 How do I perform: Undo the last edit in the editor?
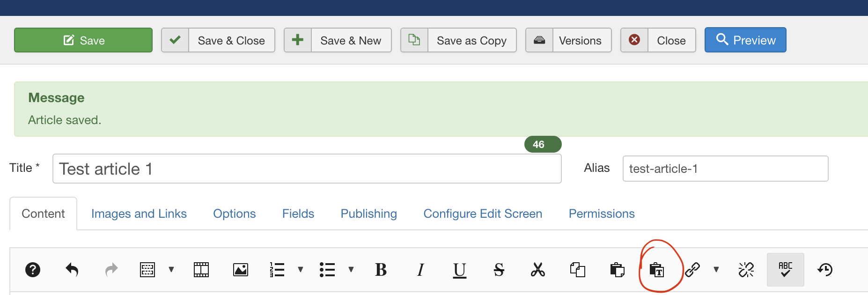click(x=72, y=270)
